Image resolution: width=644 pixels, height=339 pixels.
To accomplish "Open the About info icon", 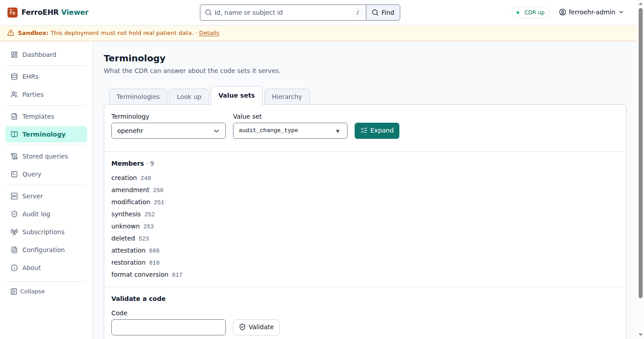I will (x=14, y=268).
